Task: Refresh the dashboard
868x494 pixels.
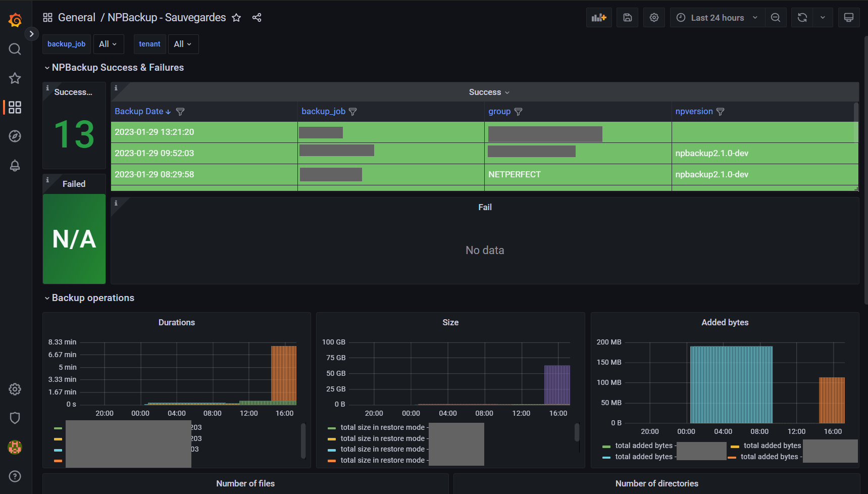Action: coord(802,18)
